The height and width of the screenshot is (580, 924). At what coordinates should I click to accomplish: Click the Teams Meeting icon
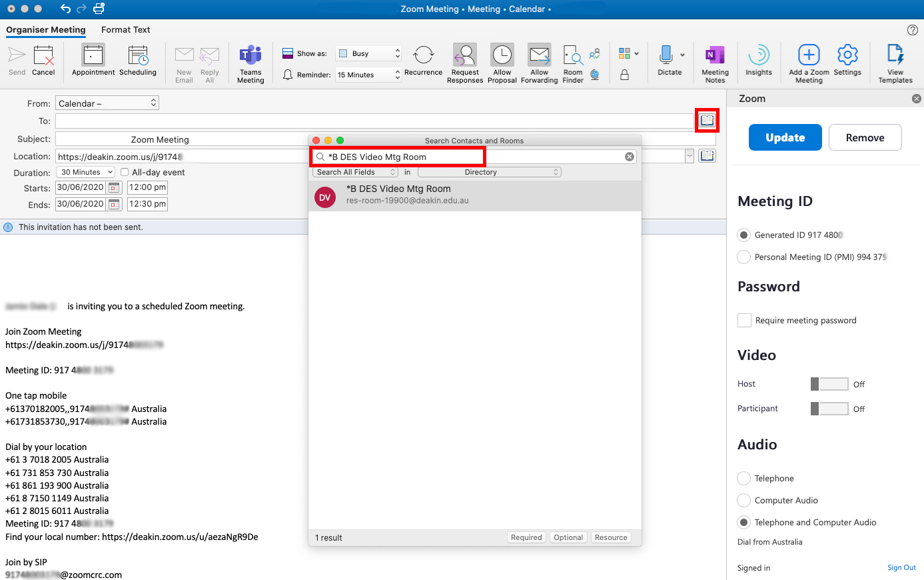pyautogui.click(x=250, y=56)
